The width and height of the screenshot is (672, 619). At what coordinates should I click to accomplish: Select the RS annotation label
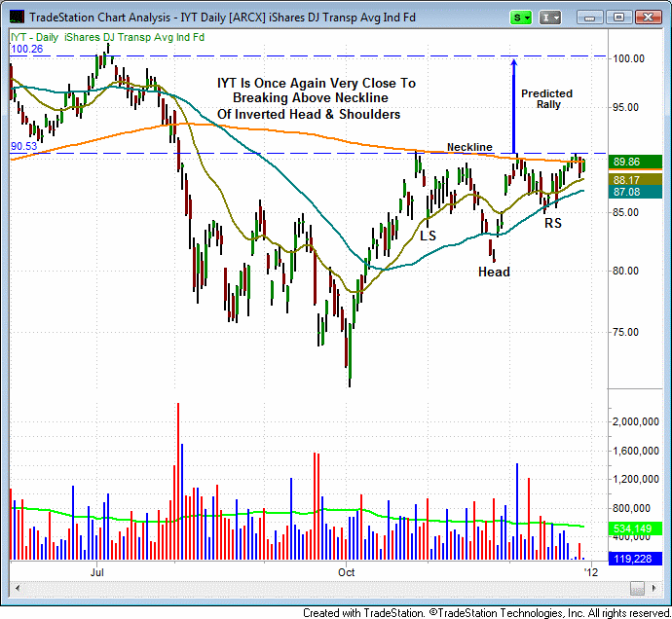click(553, 223)
